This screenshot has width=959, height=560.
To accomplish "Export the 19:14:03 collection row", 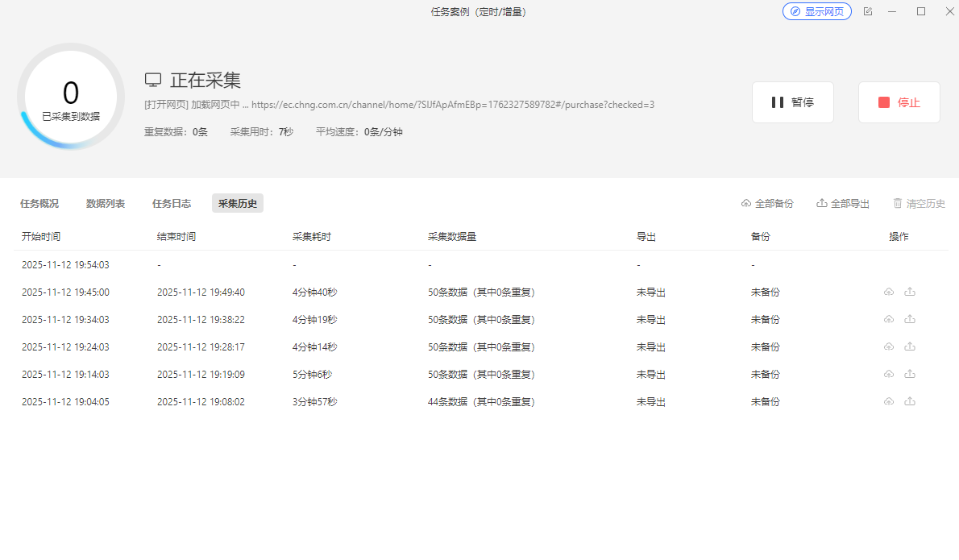I will 910,374.
